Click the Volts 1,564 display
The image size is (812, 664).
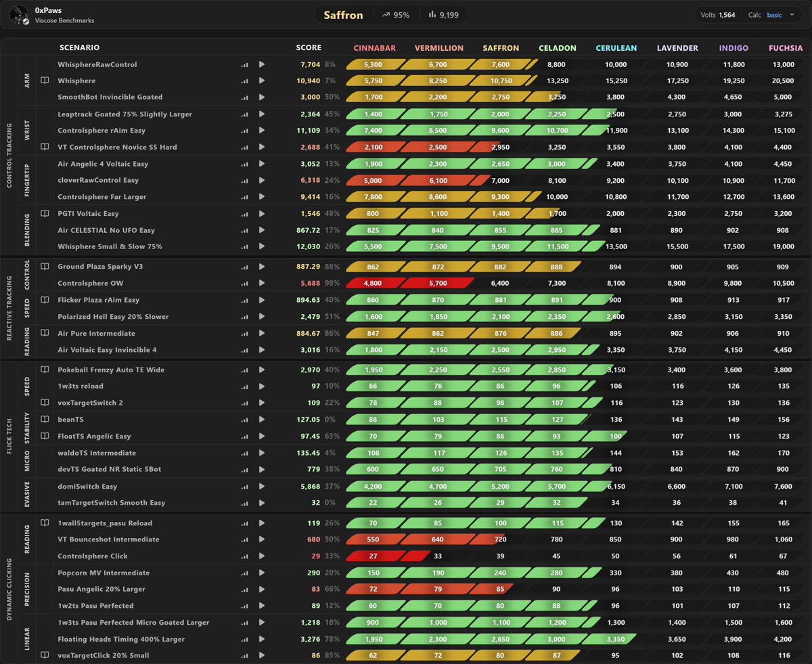pyautogui.click(x=718, y=15)
